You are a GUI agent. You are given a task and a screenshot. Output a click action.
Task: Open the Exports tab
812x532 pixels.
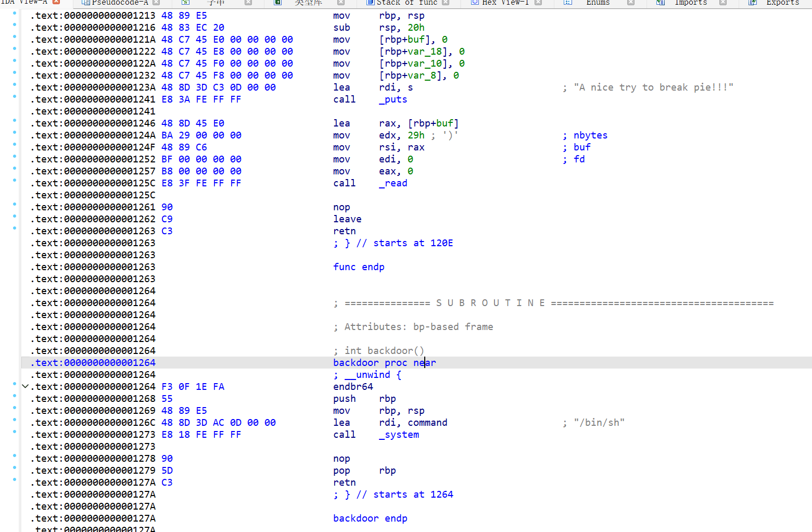click(782, 3)
